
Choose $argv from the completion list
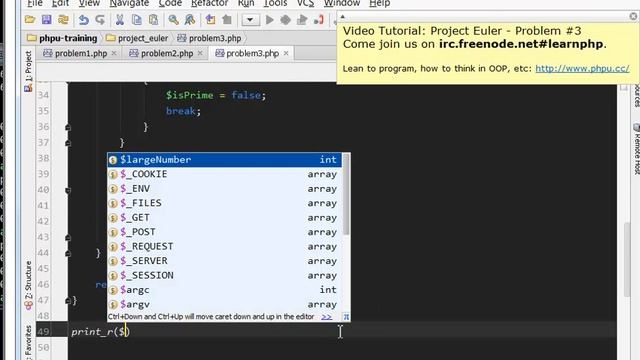coord(224,304)
